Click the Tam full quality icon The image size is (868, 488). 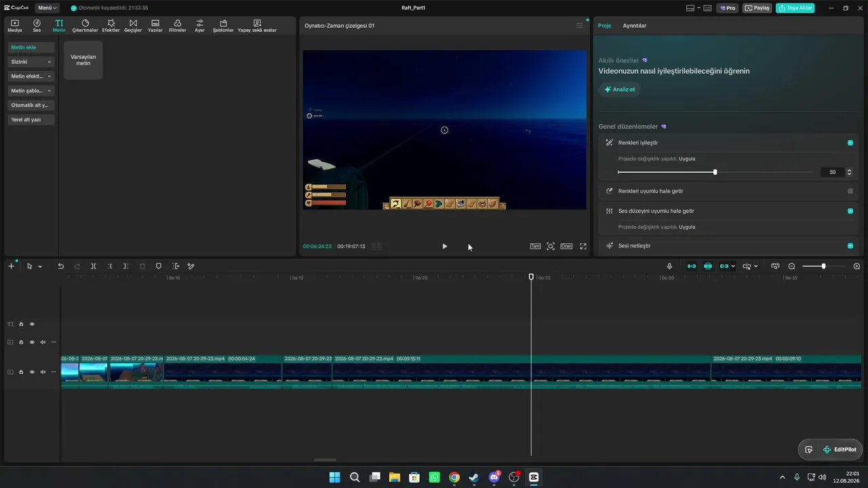pyautogui.click(x=535, y=246)
